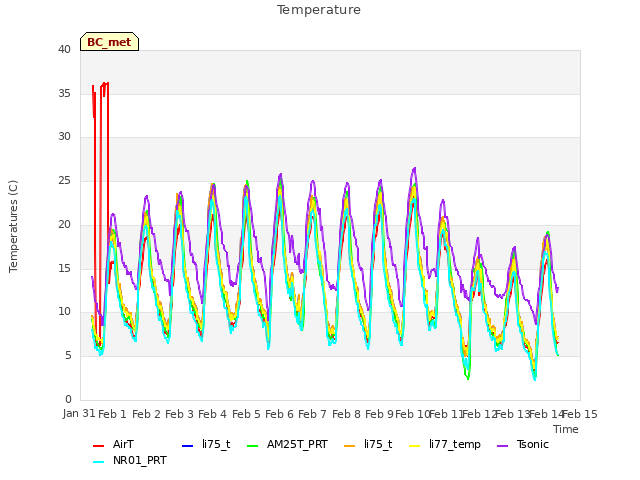Screen dimensions: 640x480
Task: Click the purple Tsonic legend swatch
Action: coord(503,446)
